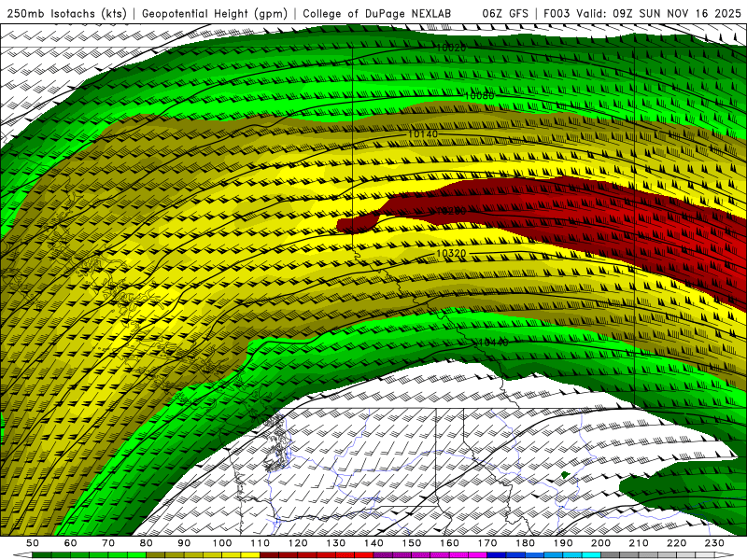Click the 110 kts legend value
Screen dimensions: 747x560
[261, 543]
